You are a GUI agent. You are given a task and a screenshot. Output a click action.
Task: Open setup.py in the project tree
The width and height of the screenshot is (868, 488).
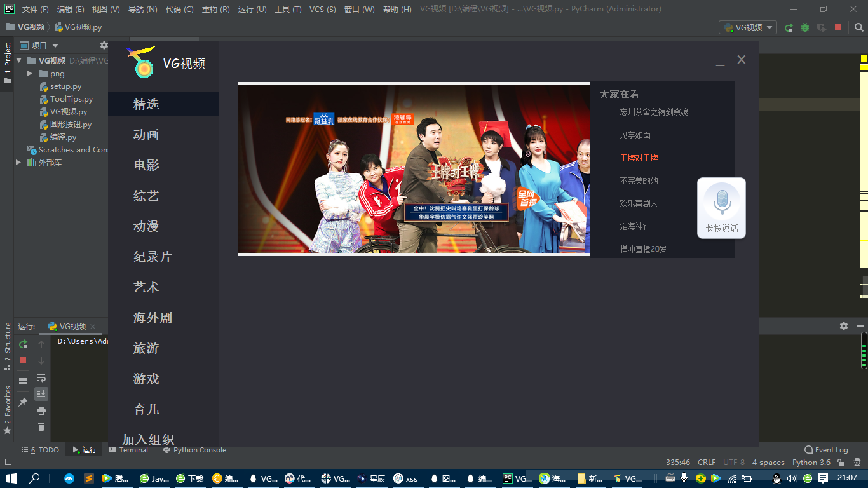65,86
